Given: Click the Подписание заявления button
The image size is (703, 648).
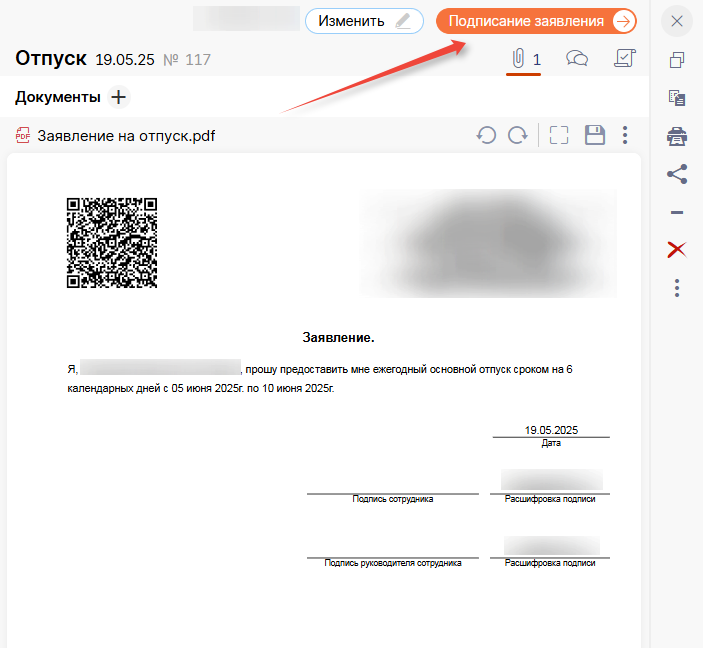Looking at the screenshot, I should pos(536,22).
